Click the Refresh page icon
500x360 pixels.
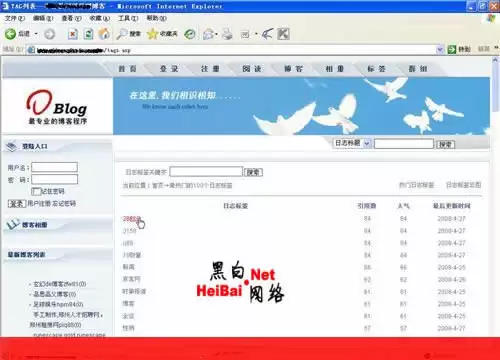(88, 34)
